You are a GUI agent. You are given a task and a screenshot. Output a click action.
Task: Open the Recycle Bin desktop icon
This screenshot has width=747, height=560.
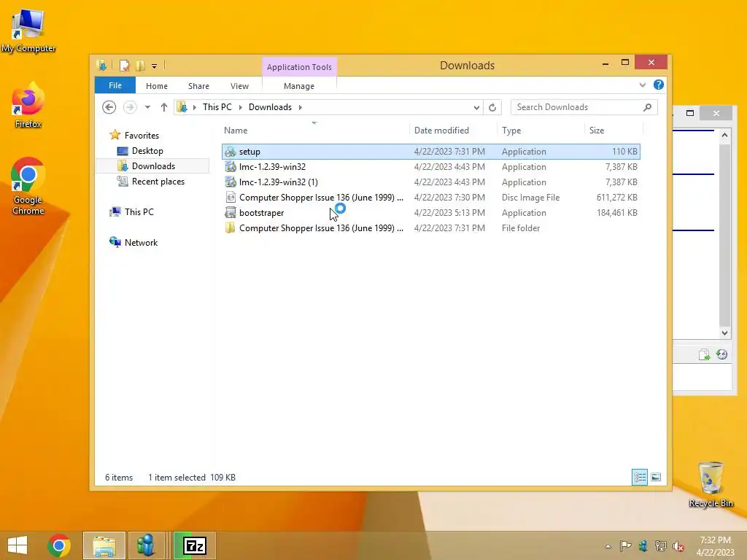pyautogui.click(x=711, y=484)
